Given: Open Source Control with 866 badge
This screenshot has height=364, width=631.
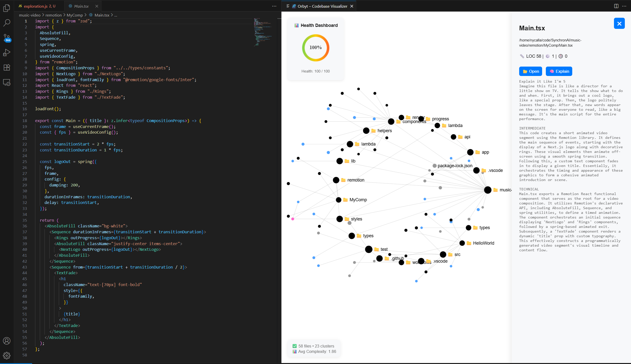Looking at the screenshot, I should click(7, 38).
